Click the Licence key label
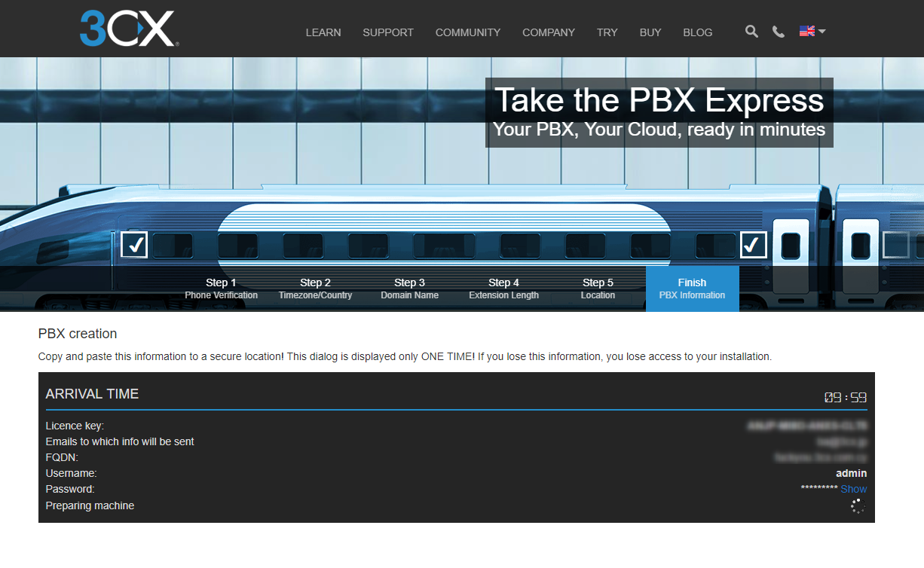 [75, 426]
